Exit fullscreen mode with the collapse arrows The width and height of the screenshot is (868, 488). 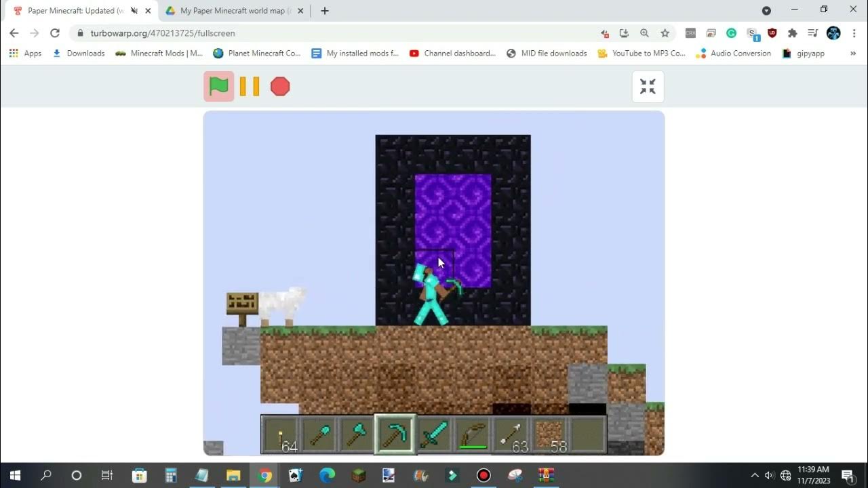648,87
